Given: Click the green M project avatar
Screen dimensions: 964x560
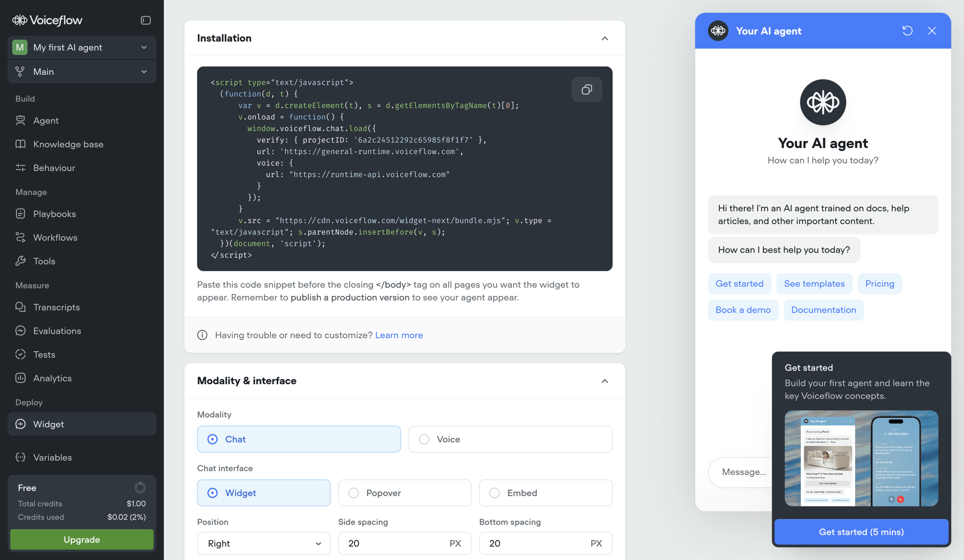Looking at the screenshot, I should (20, 47).
